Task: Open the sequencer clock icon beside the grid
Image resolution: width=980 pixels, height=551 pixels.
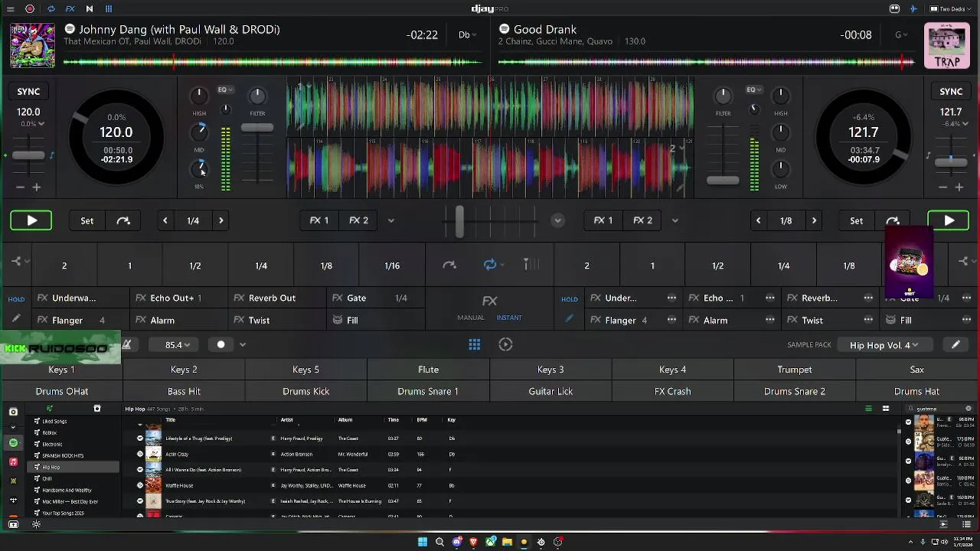Action: pyautogui.click(x=505, y=344)
